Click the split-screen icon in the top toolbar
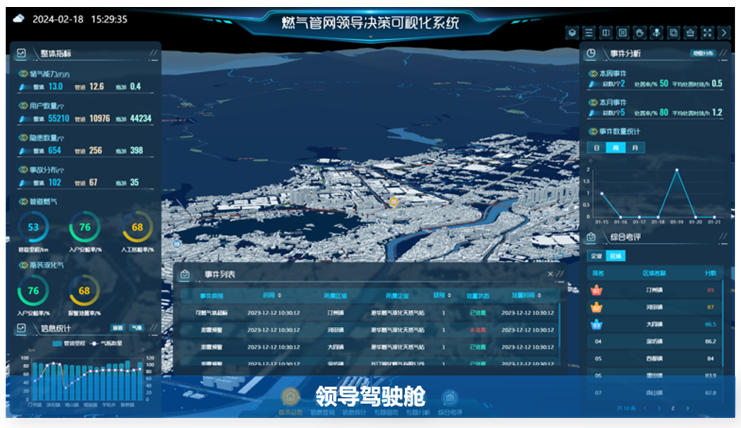 click(x=606, y=32)
